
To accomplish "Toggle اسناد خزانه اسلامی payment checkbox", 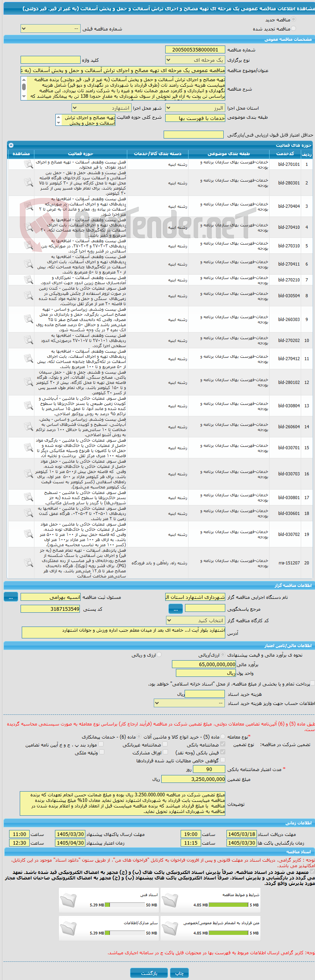I will coord(313,683).
